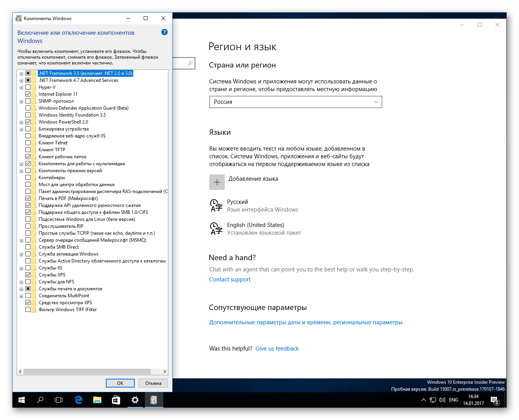This screenshot has width=519, height=420.
Task: Open Contact support link
Action: click(x=230, y=279)
